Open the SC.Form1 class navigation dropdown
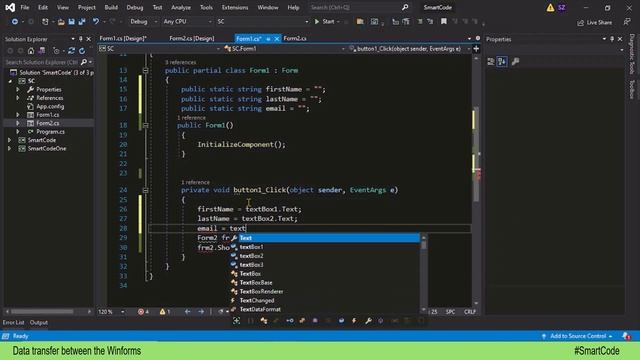640x360 pixels. click(284, 49)
